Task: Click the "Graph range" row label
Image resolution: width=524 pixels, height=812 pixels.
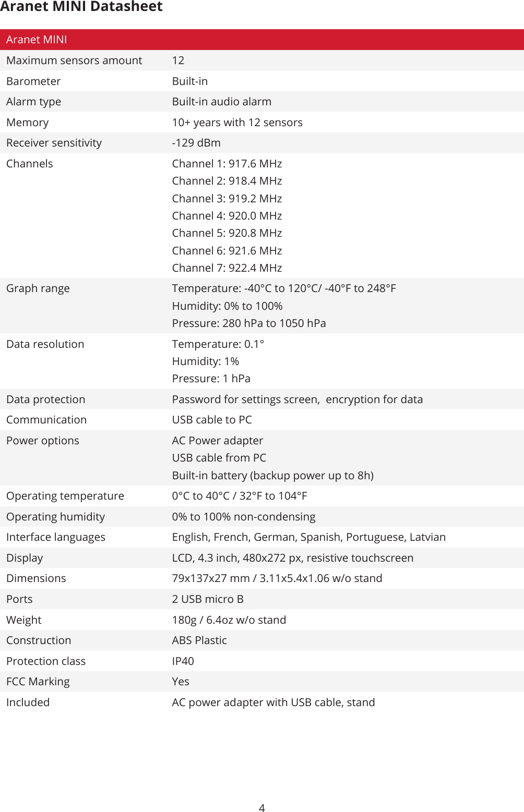Action: [x=38, y=288]
